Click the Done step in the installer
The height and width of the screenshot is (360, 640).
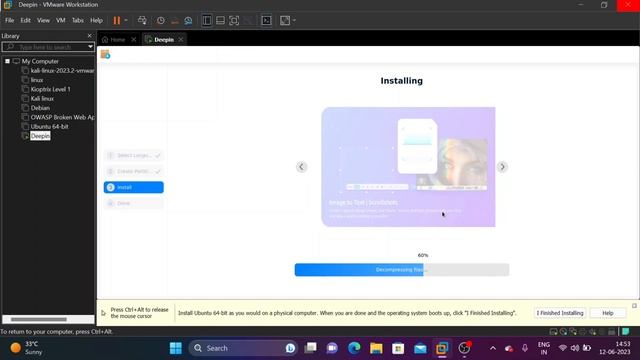[x=134, y=203]
